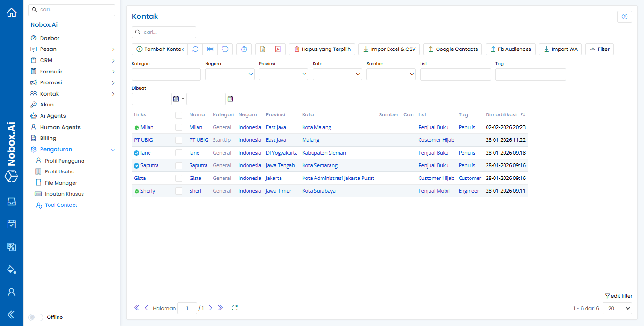Select all contacts via header checkbox
This screenshot has height=326, width=644.
tap(179, 114)
